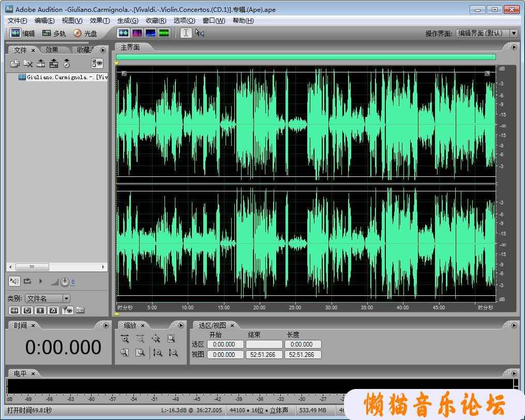Open main panel options arrow menu
This screenshot has height=420, width=525.
point(514,47)
